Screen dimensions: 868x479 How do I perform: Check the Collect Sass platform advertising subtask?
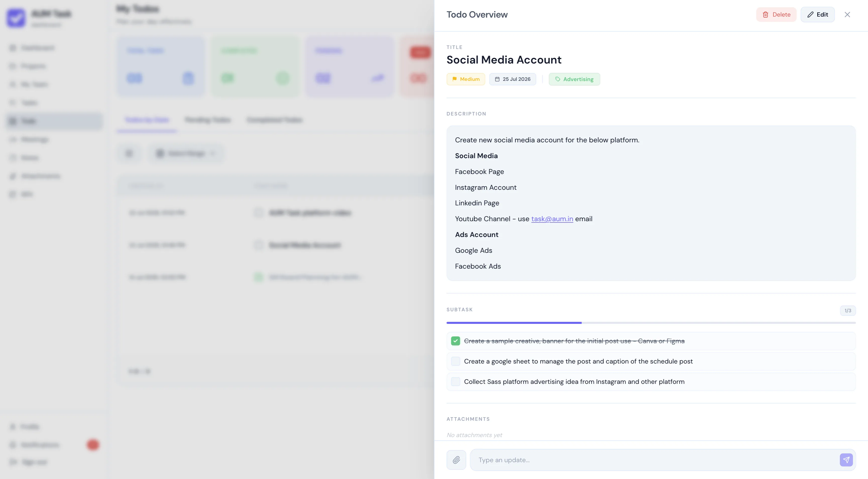click(x=456, y=382)
